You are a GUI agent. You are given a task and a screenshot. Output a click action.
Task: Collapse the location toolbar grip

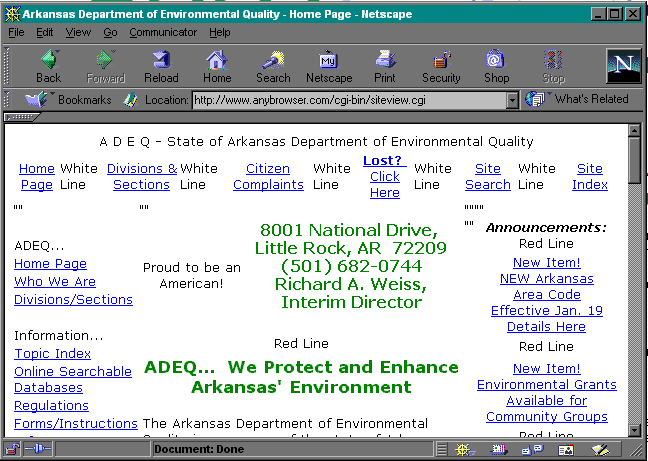point(7,100)
